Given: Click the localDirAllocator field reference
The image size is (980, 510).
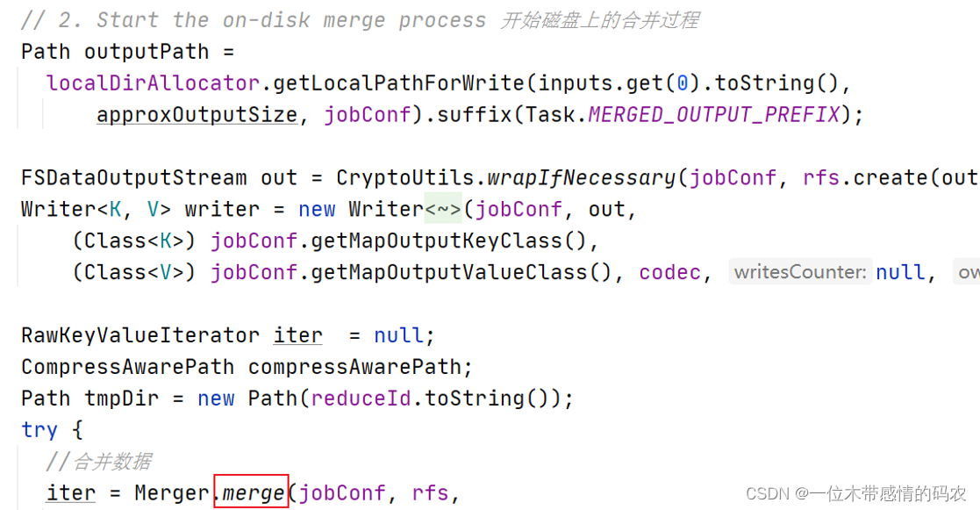Looking at the screenshot, I should pyautogui.click(x=154, y=83).
